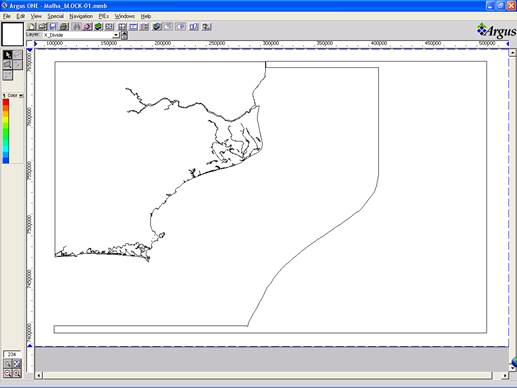This screenshot has height=388, width=517.
Task: Click the horizontal scrollbar left arrow
Action: (39, 375)
